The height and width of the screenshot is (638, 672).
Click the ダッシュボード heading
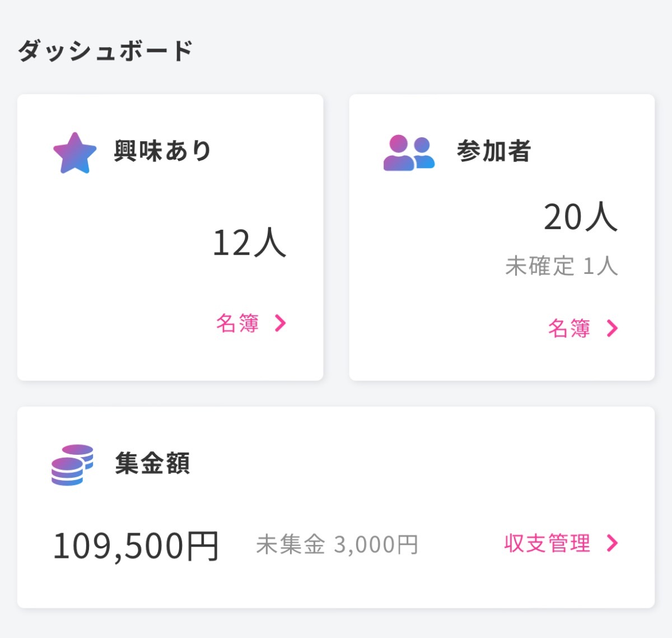(x=105, y=51)
